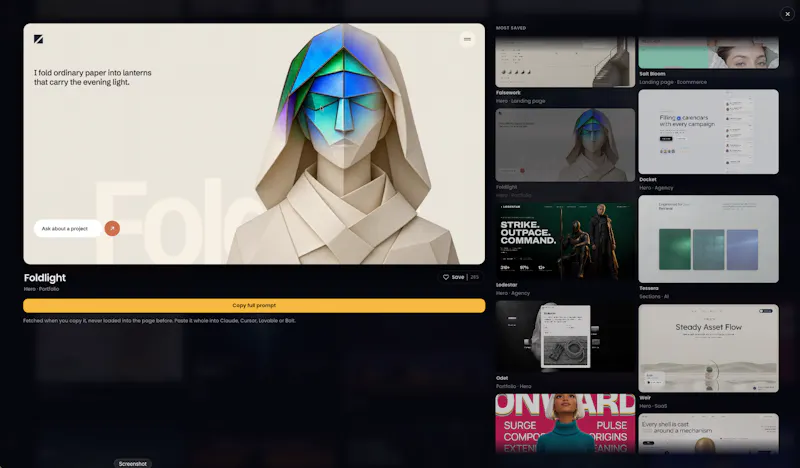Click the Salt Bloom title text
The height and width of the screenshot is (468, 800).
[x=652, y=73]
